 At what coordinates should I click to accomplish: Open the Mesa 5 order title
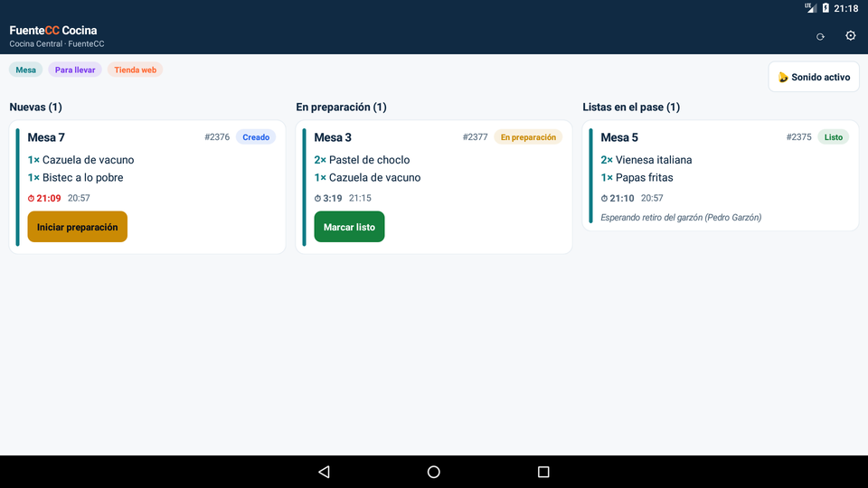(x=619, y=137)
